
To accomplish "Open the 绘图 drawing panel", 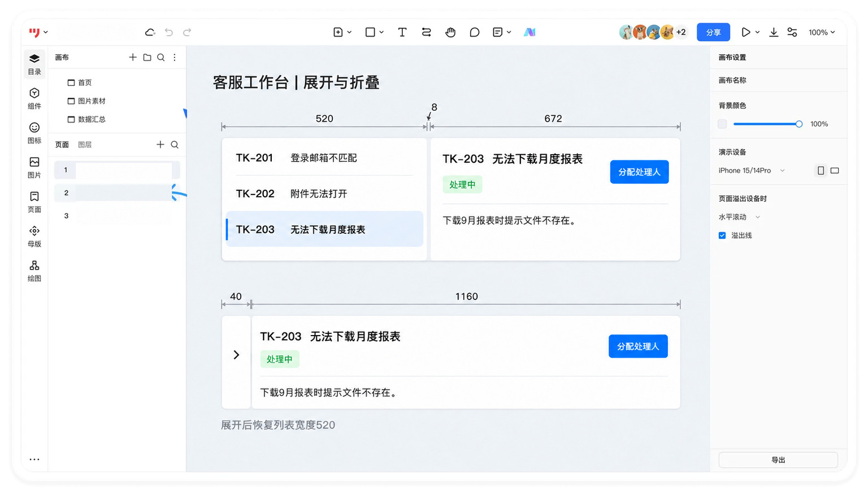I will (34, 271).
